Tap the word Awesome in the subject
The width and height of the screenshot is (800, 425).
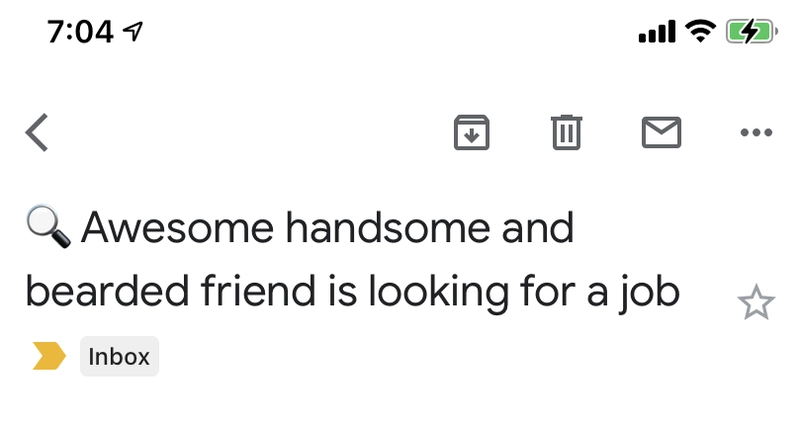[x=177, y=228]
